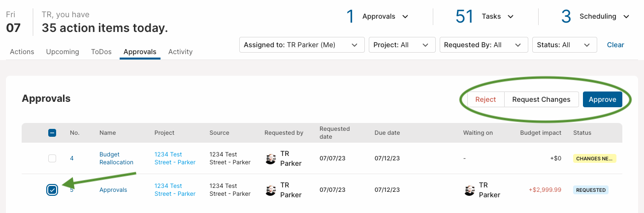
Task: Open the Requested By: All filter
Action: point(484,45)
